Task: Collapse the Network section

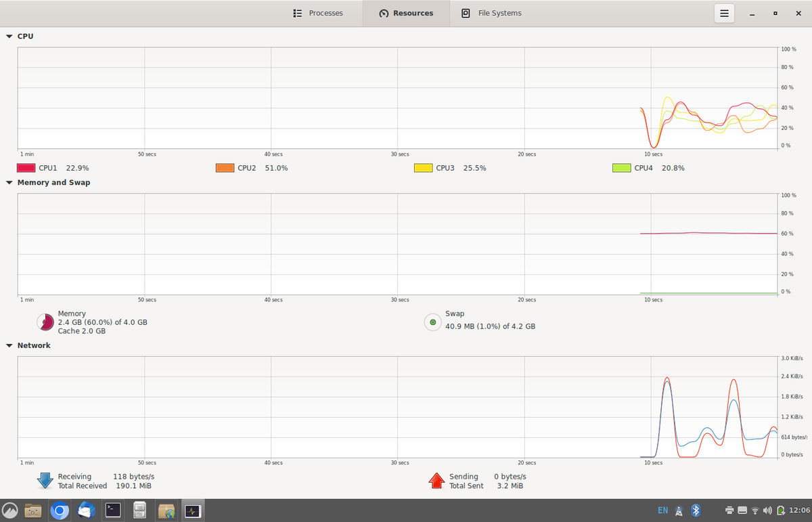Action: pos(9,345)
